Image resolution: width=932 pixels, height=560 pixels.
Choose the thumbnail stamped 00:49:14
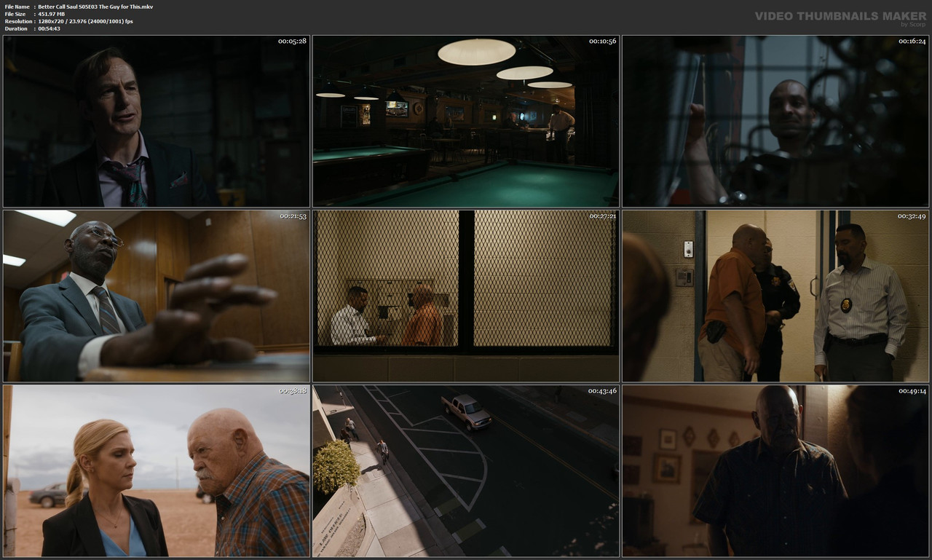(x=775, y=470)
